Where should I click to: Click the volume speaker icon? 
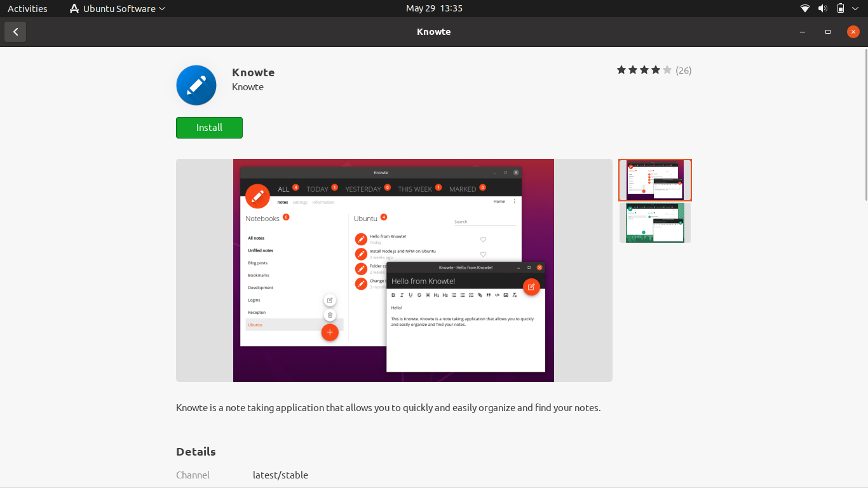823,8
